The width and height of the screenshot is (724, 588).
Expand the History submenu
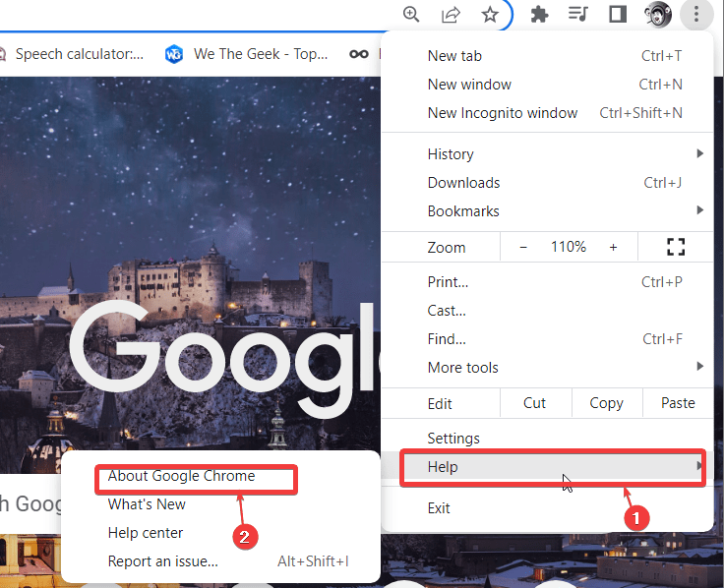[x=547, y=154]
